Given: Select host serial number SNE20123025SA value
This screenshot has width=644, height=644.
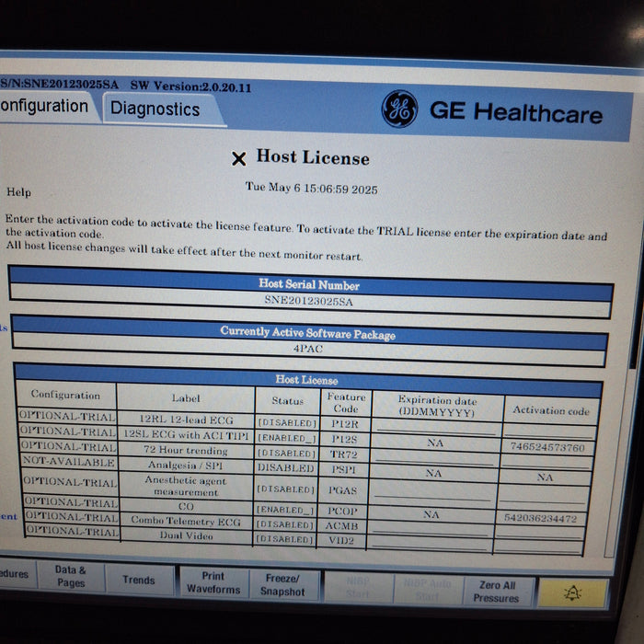Looking at the screenshot, I should (x=308, y=301).
